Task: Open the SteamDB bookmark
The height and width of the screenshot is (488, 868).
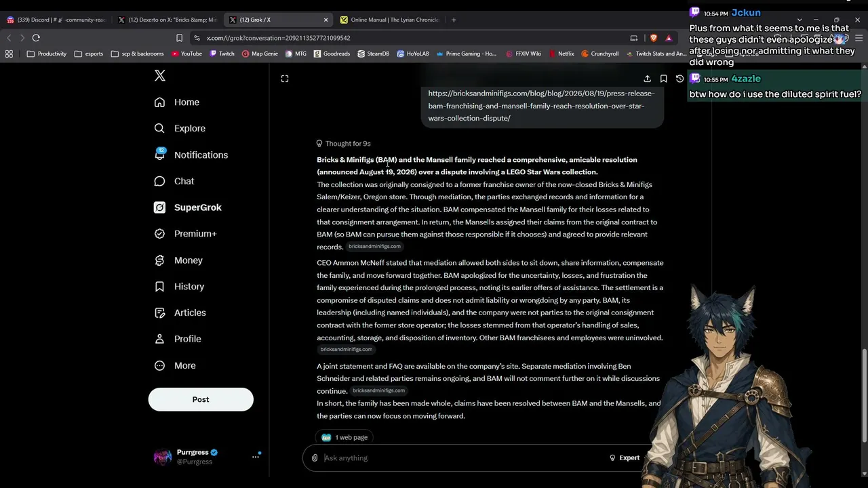Action: tap(373, 54)
